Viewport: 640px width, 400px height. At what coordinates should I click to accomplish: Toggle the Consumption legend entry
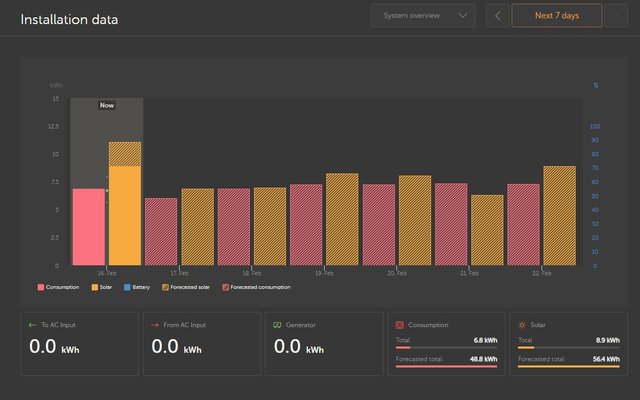point(58,287)
